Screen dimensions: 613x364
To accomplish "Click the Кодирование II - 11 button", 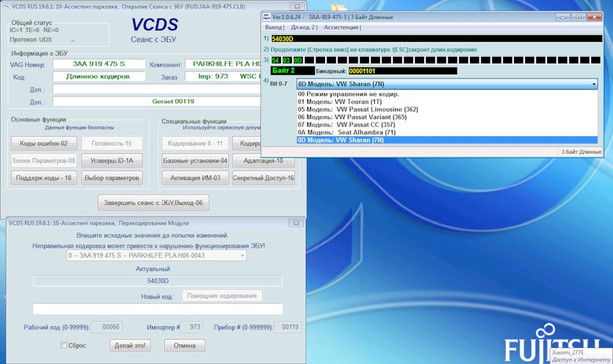I will (195, 144).
